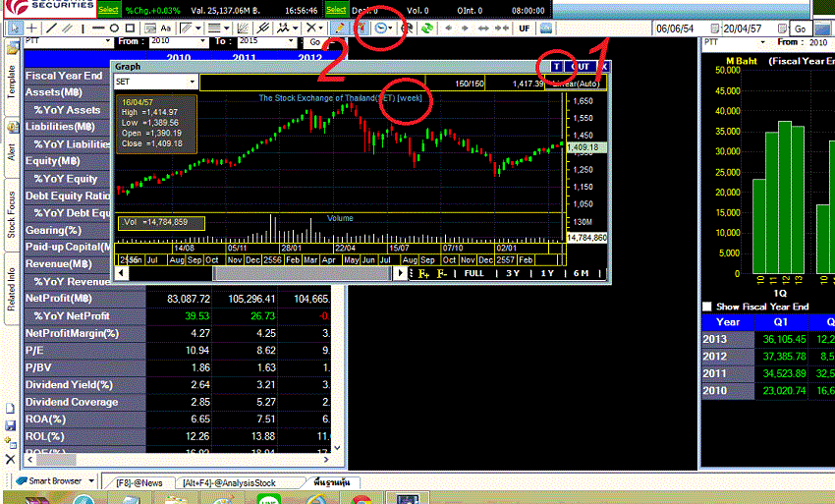Click the F- button in Graph
The height and width of the screenshot is (504, 835).
click(x=442, y=273)
